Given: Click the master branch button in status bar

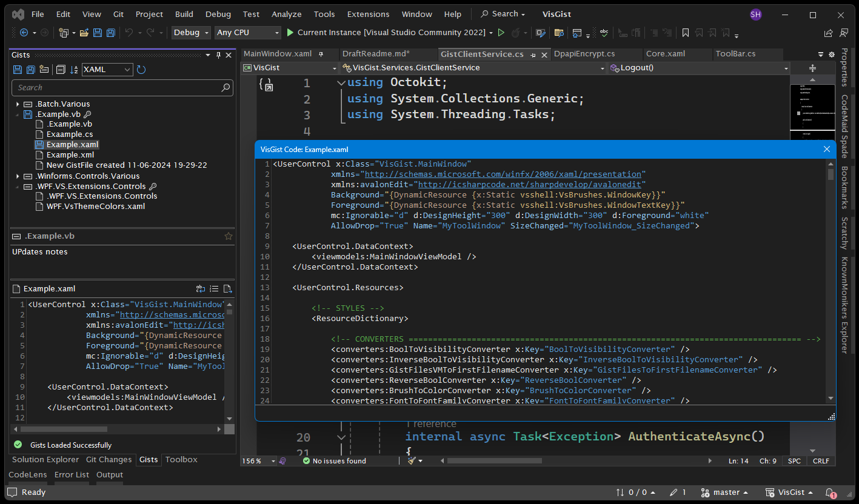Looking at the screenshot, I should click(724, 492).
